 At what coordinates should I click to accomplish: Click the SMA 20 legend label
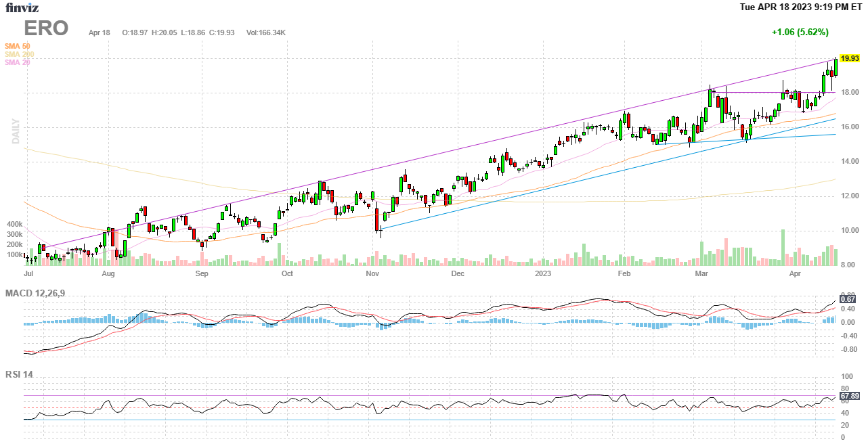click(17, 62)
